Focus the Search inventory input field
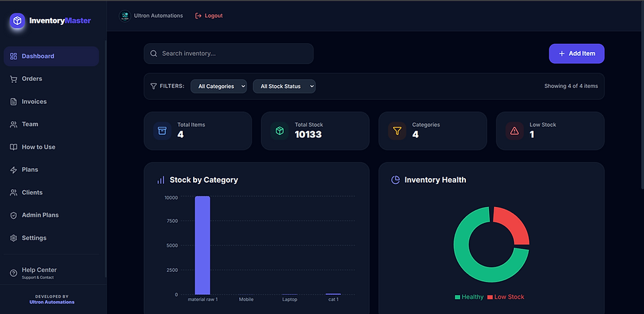Viewport: 644px width, 314px height. tap(229, 54)
